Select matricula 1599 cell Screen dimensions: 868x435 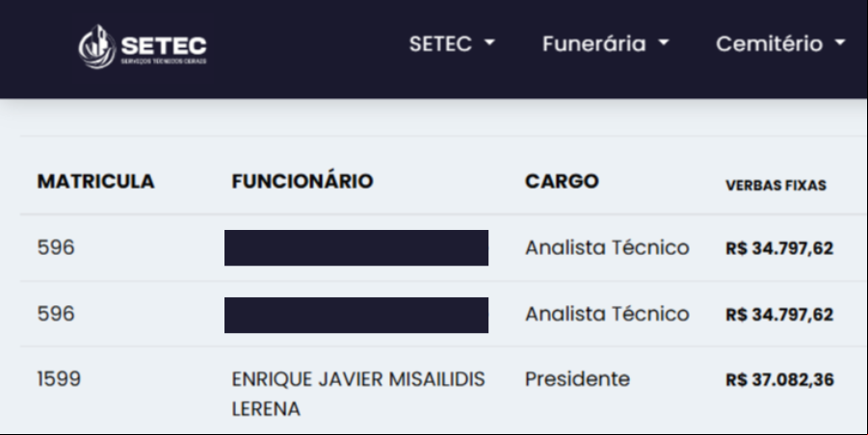(x=59, y=379)
